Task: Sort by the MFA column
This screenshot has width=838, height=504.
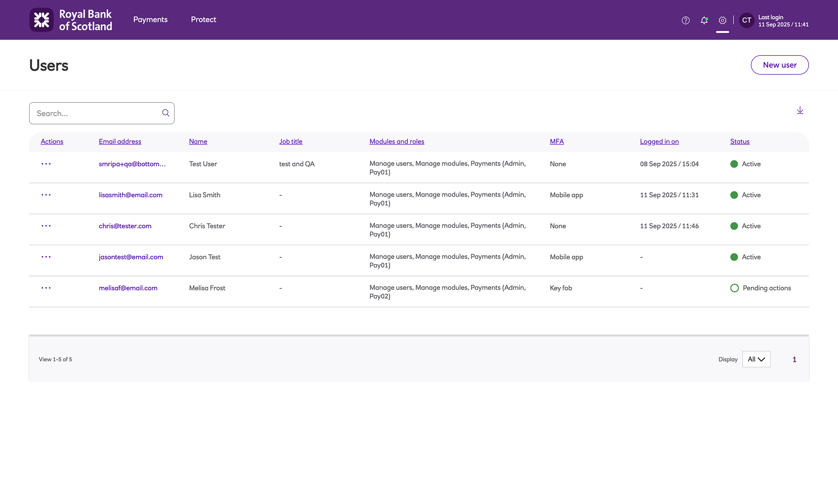Action: tap(557, 142)
